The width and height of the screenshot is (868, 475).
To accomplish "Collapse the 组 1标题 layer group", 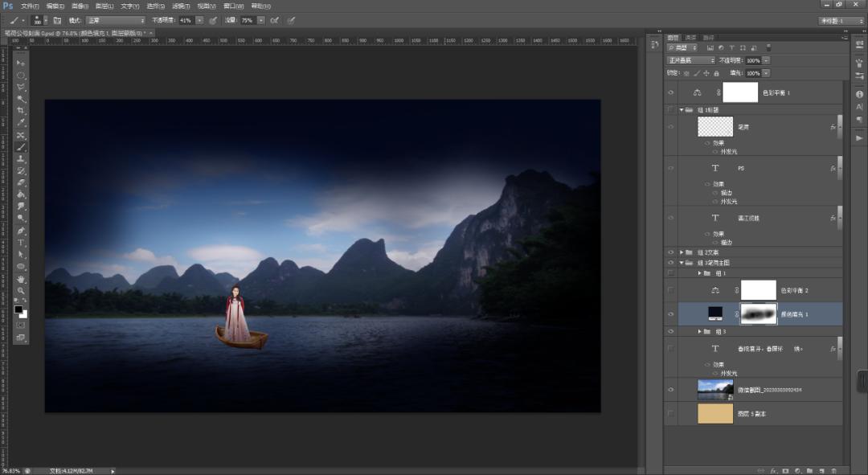I will tap(682, 109).
